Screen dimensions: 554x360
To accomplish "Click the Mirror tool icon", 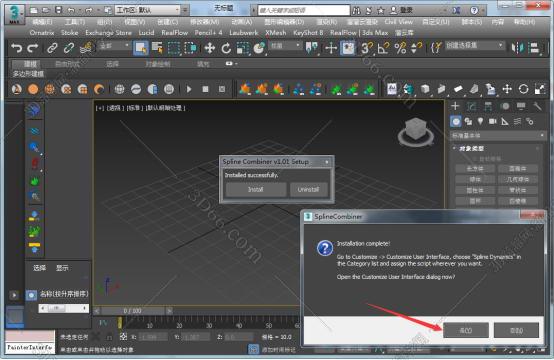I will click(518, 48).
